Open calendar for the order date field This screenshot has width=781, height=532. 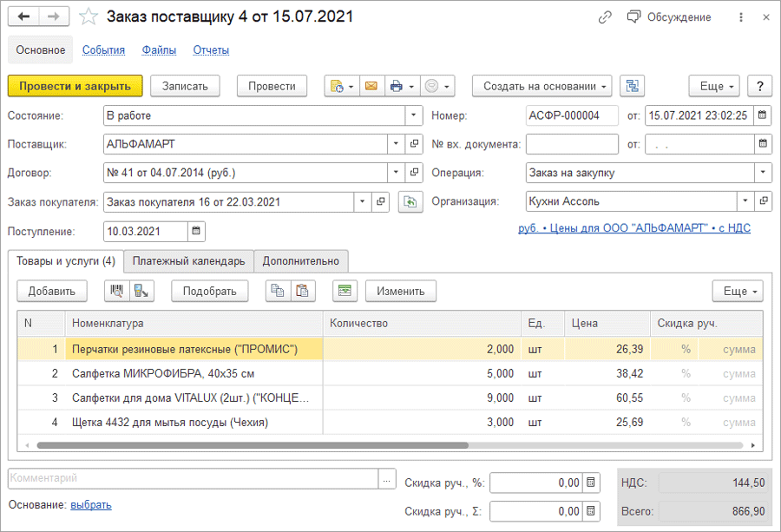pos(763,115)
